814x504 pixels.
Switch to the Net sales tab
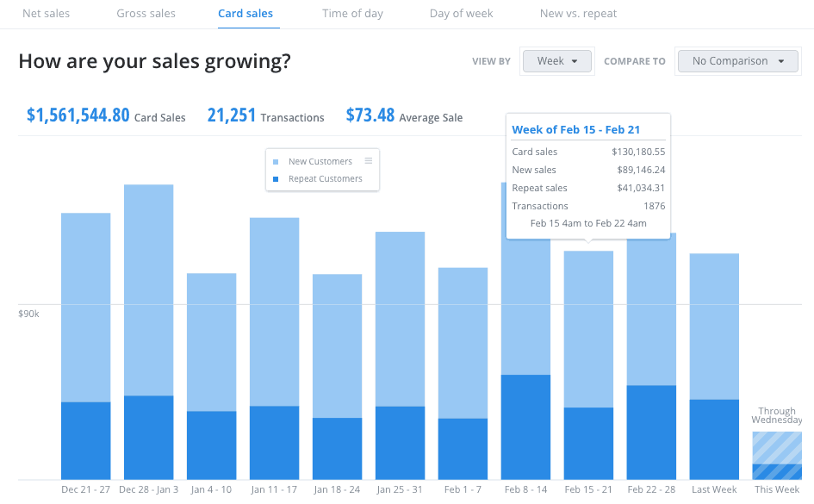46,14
